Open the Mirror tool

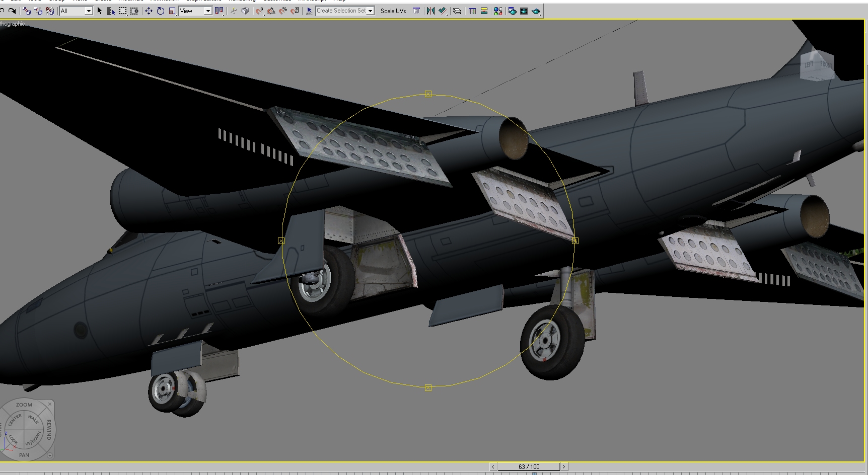[430, 11]
